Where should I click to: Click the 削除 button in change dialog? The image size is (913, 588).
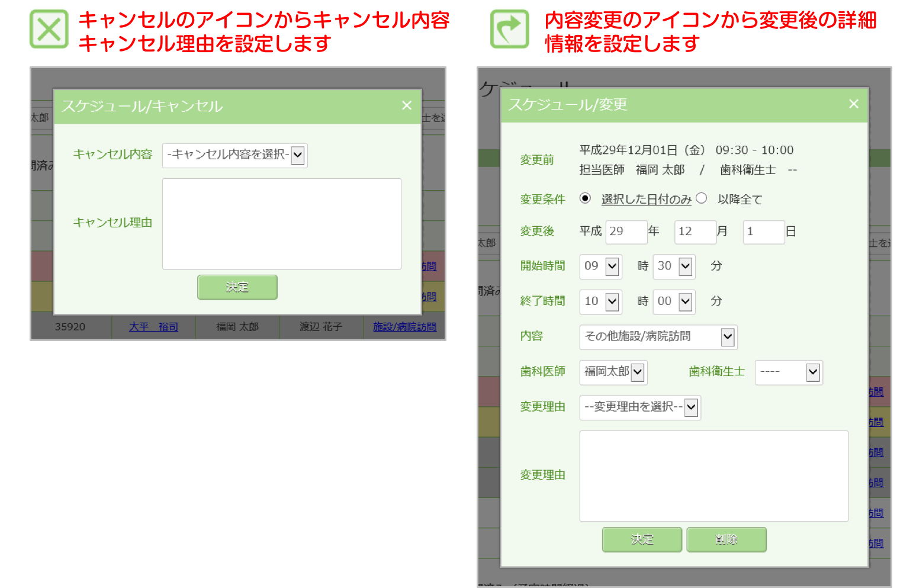pos(726,539)
